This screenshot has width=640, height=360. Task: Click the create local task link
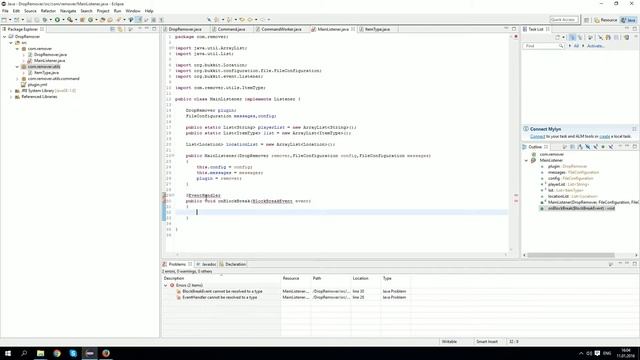click(x=604, y=136)
